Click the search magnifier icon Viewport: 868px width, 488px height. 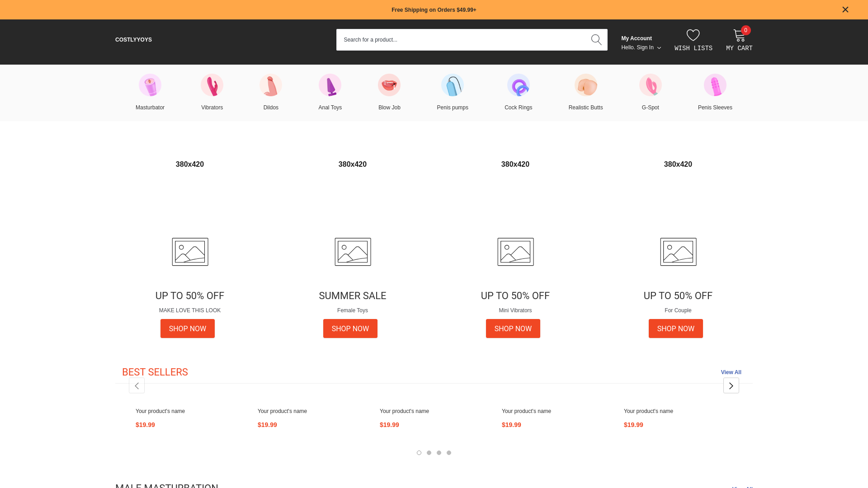596,40
